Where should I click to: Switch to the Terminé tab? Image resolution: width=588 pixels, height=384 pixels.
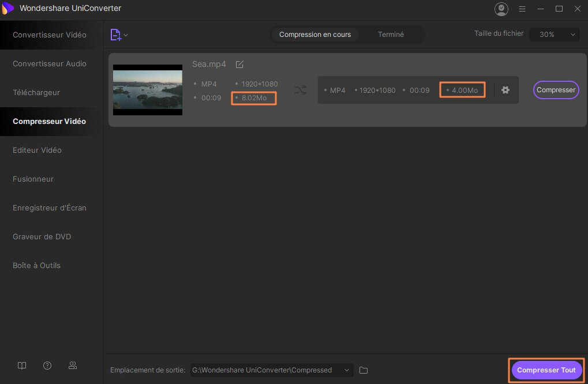point(391,34)
